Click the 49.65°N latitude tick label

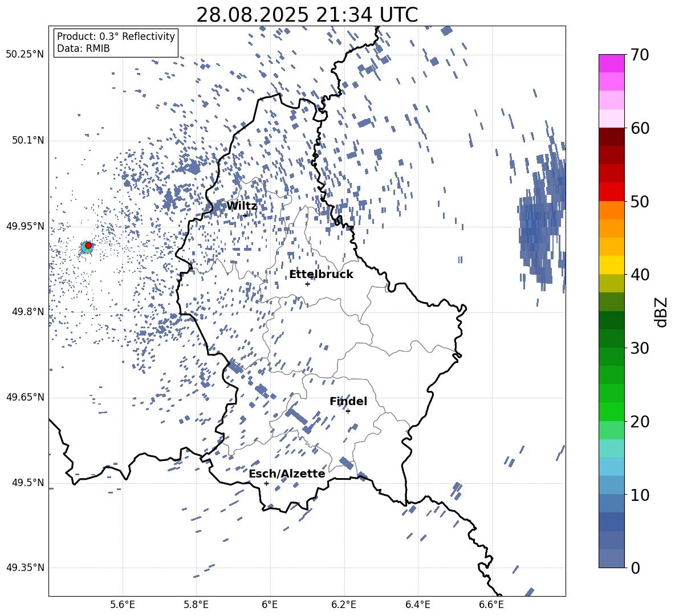click(x=25, y=397)
